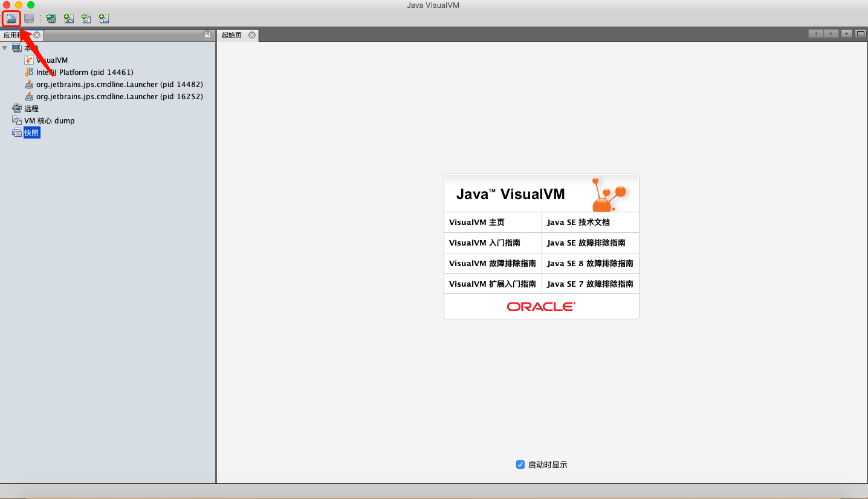Open the Java SE 故障排除指南 link
The image size is (868, 499).
[586, 243]
